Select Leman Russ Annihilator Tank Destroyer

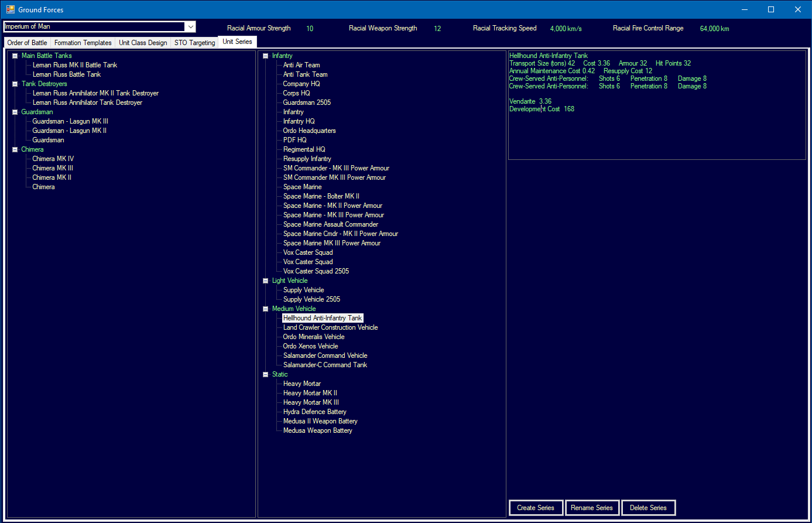pyautogui.click(x=87, y=102)
